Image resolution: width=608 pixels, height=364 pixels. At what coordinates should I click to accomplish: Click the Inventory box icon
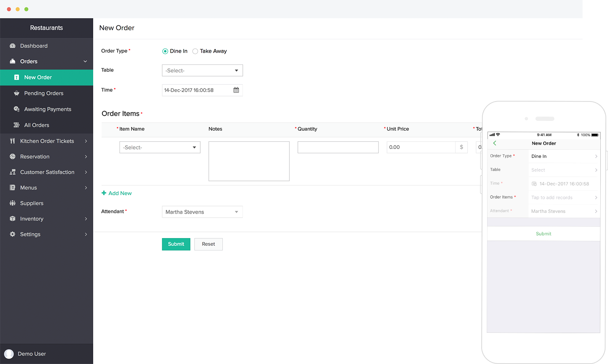tap(12, 218)
